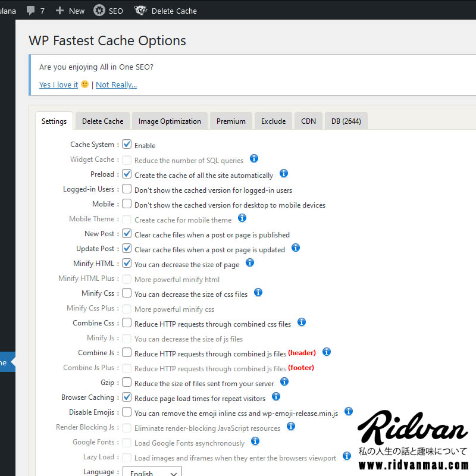
Task: Show info for Update Post option
Action: point(295,248)
